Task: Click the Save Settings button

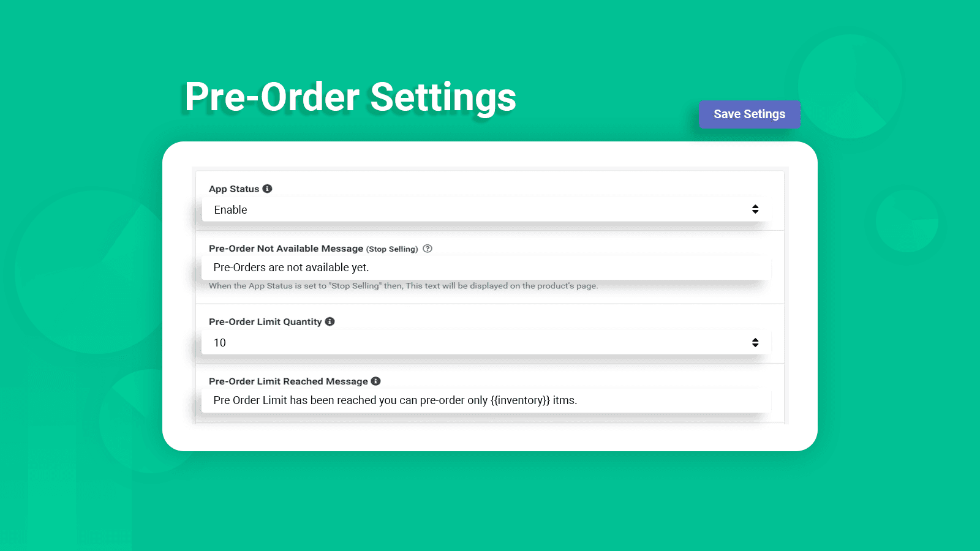Action: click(x=749, y=114)
